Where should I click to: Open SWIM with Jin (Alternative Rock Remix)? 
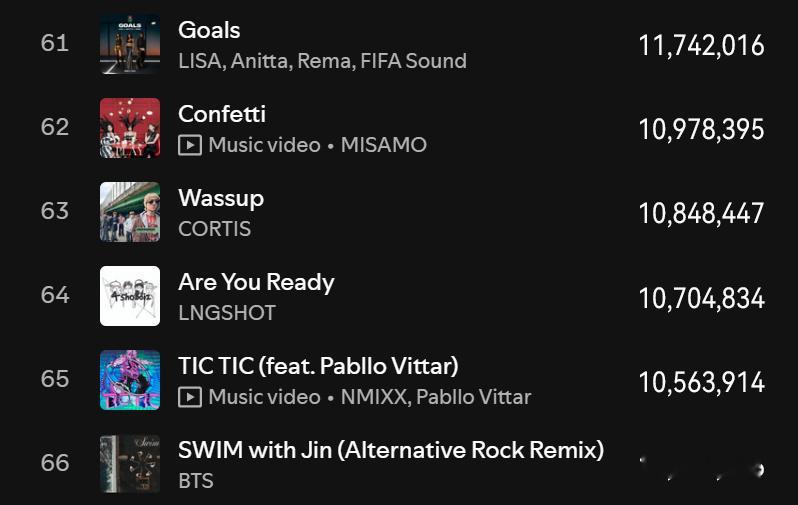point(391,451)
